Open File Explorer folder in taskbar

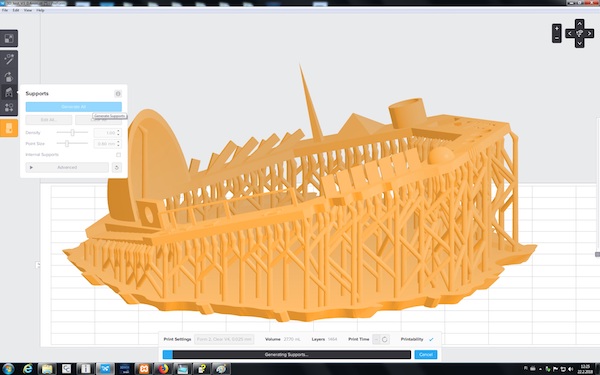tap(47, 369)
